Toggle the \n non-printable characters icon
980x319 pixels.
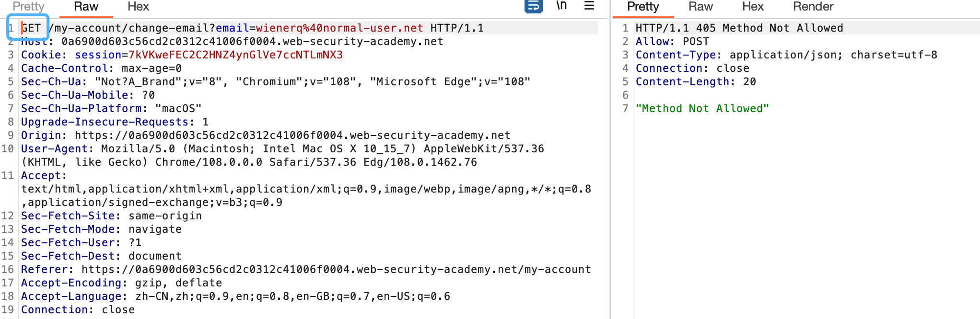(561, 6)
